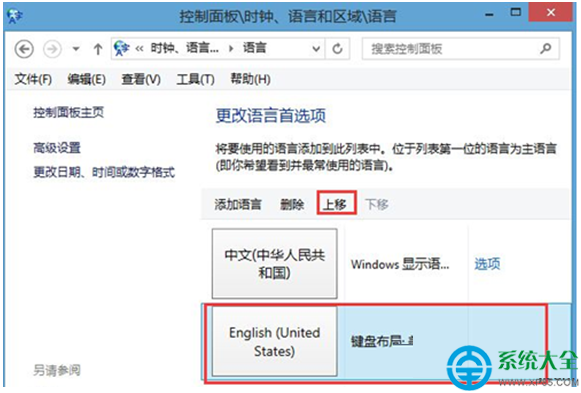Click the address bar control panel icon
This screenshot has width=581, height=393.
tap(122, 48)
